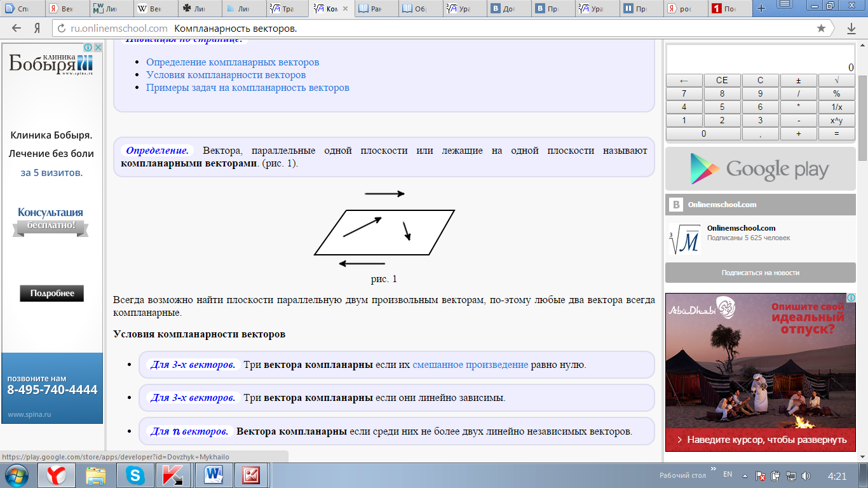The height and width of the screenshot is (488, 868).
Task: Click the network tray icon
Action: (x=791, y=476)
